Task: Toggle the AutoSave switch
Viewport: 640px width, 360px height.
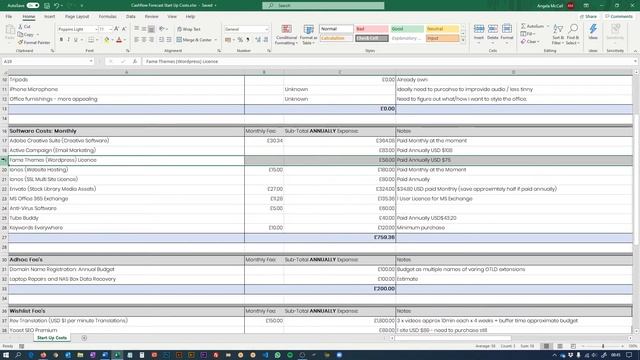Action: tap(33, 6)
